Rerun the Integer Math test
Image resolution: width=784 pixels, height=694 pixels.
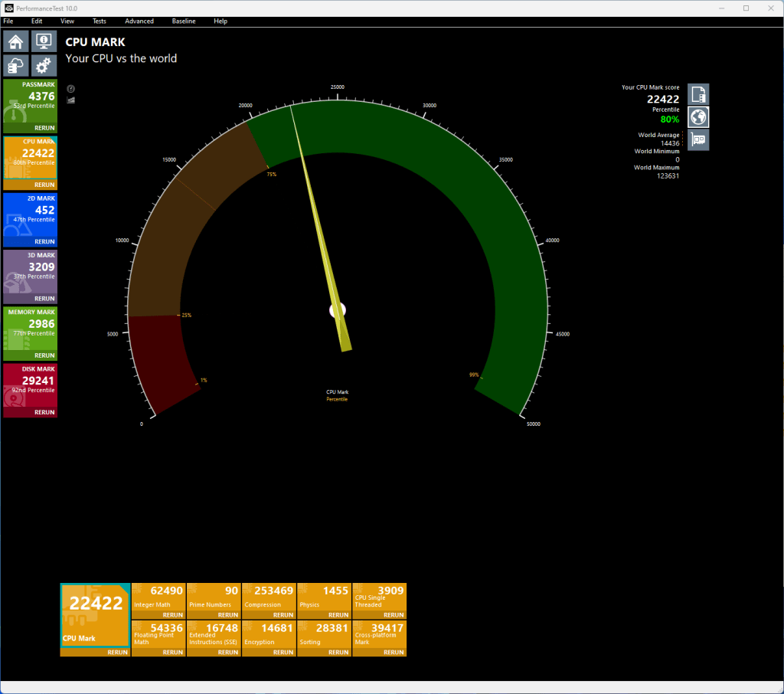172,615
